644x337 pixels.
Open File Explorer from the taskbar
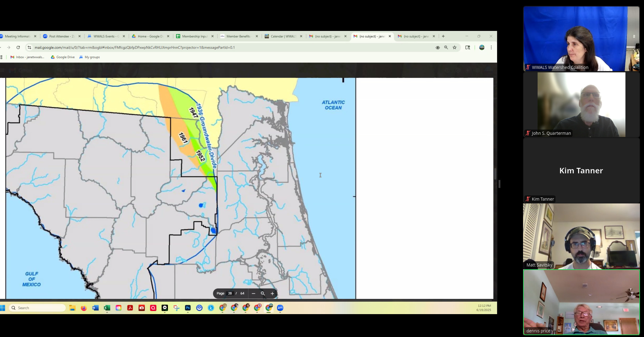tap(72, 308)
